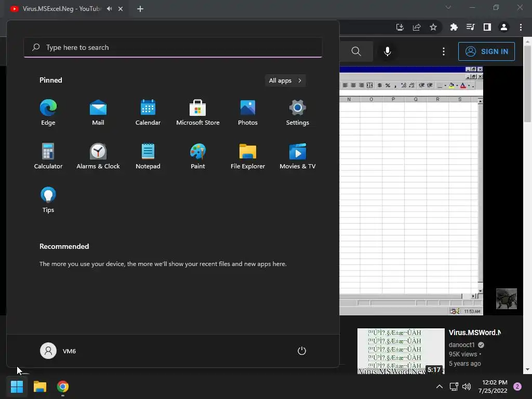Screen dimensions: 532x399
Task: Open the Notepad app
Action: [148, 156]
